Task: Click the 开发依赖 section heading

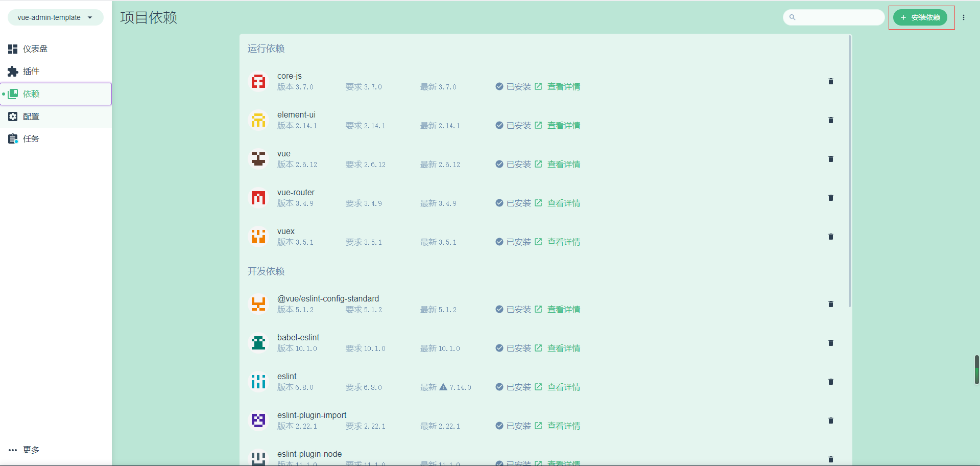Action: point(266,271)
